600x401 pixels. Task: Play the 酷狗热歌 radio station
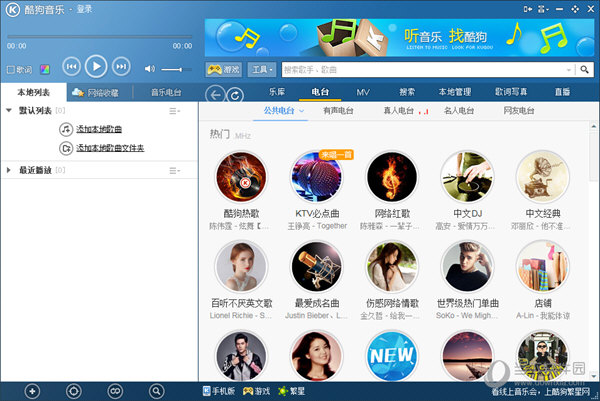coord(241,176)
